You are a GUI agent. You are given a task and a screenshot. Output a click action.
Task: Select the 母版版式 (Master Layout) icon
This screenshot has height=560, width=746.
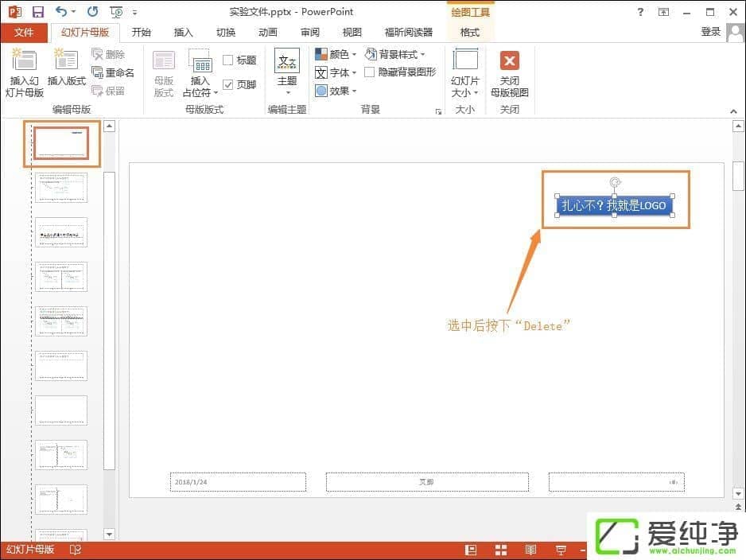(x=163, y=73)
